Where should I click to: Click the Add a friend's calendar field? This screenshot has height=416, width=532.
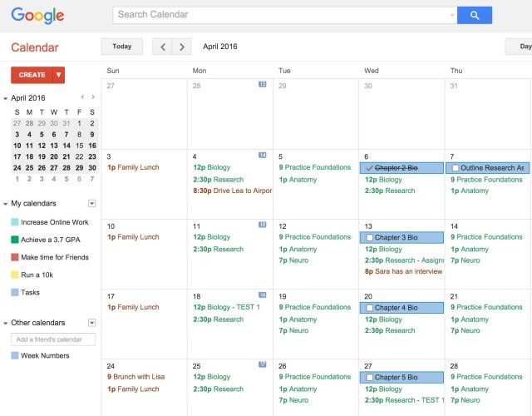[53, 339]
